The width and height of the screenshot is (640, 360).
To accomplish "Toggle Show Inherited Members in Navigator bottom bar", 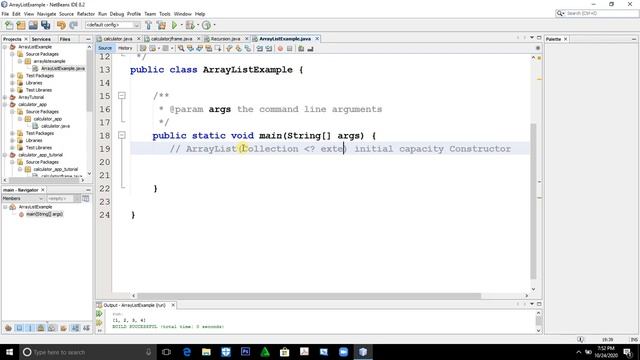I will click(x=8, y=328).
